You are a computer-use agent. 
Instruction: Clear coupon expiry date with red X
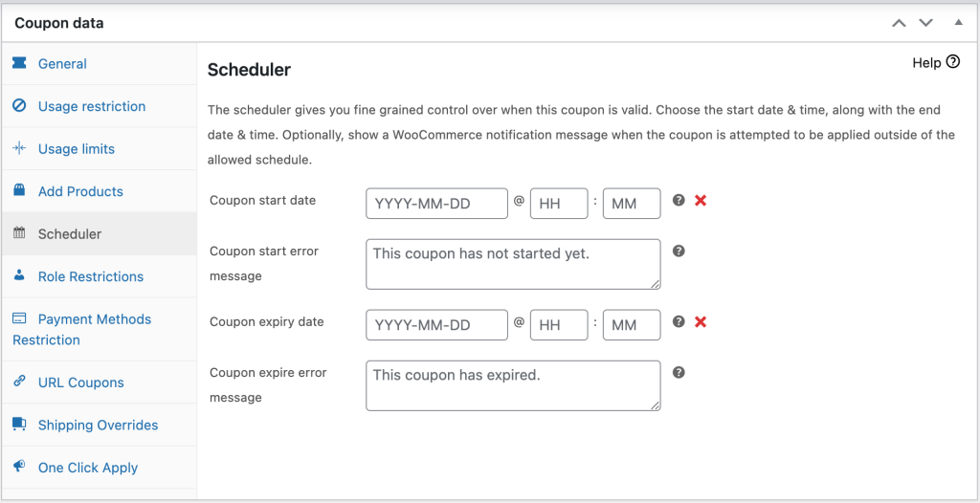pyautogui.click(x=701, y=322)
